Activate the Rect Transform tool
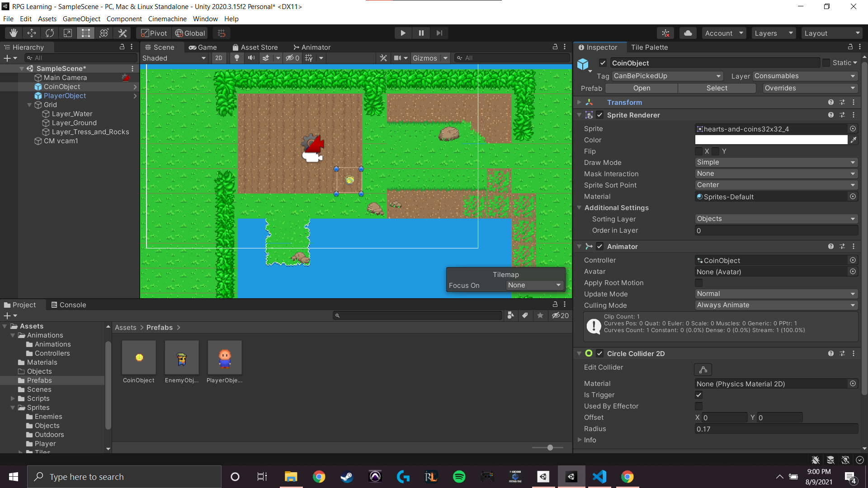868x488 pixels. tap(86, 33)
